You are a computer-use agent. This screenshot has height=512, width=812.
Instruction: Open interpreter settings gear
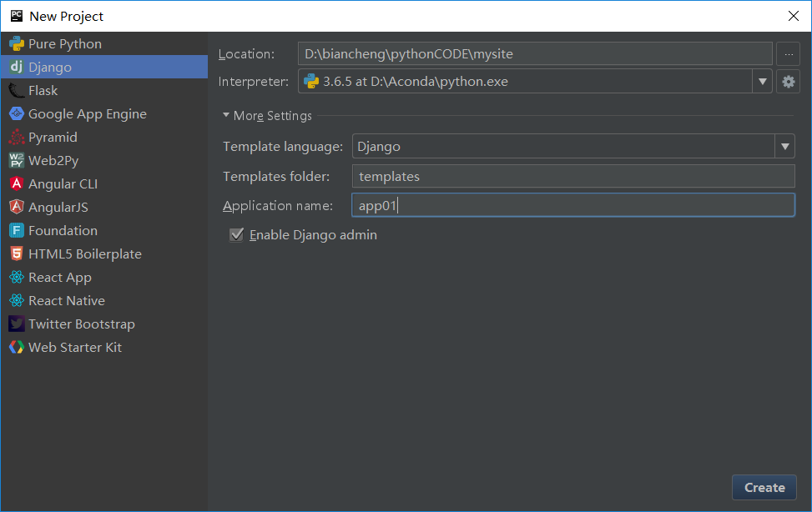pos(788,81)
